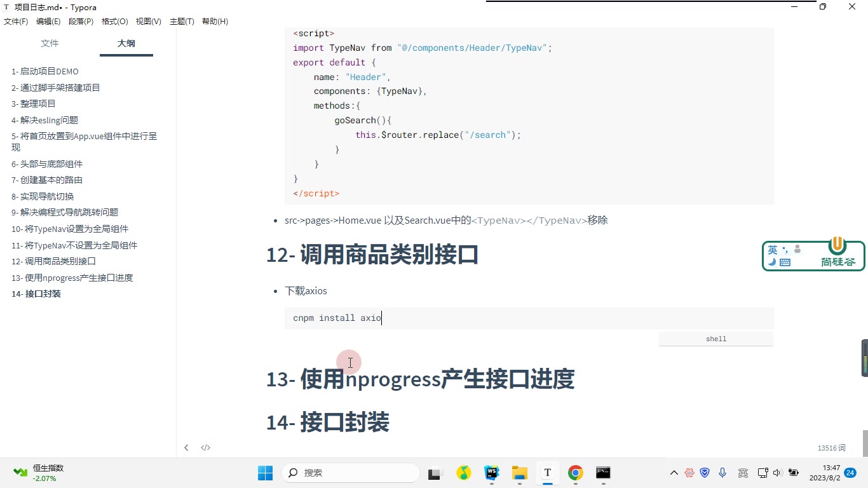Toggle the 英 language mode in the IME toolbar
Screen dimensions: 868x488
(x=773, y=250)
